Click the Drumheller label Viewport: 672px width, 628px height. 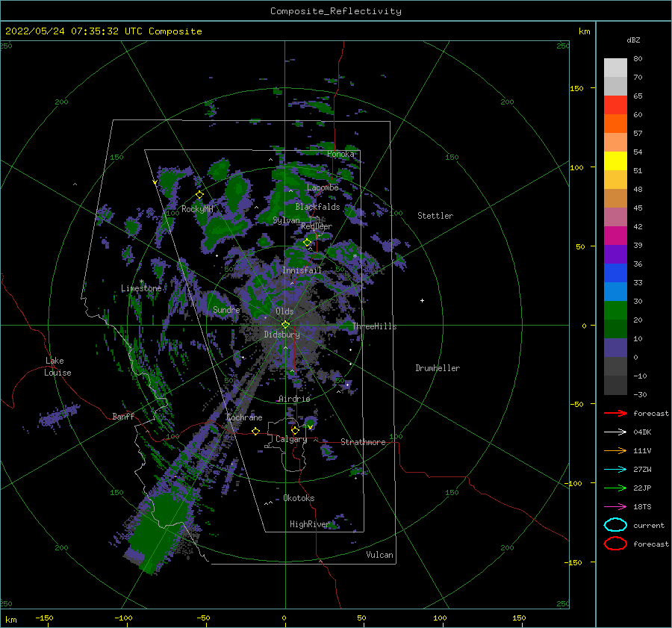point(438,368)
